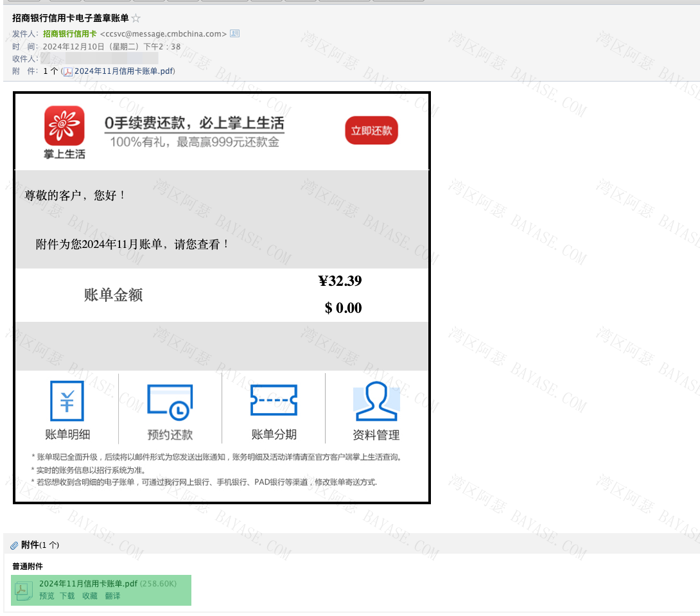
Task: Click the 立即还款 red button
Action: (371, 130)
